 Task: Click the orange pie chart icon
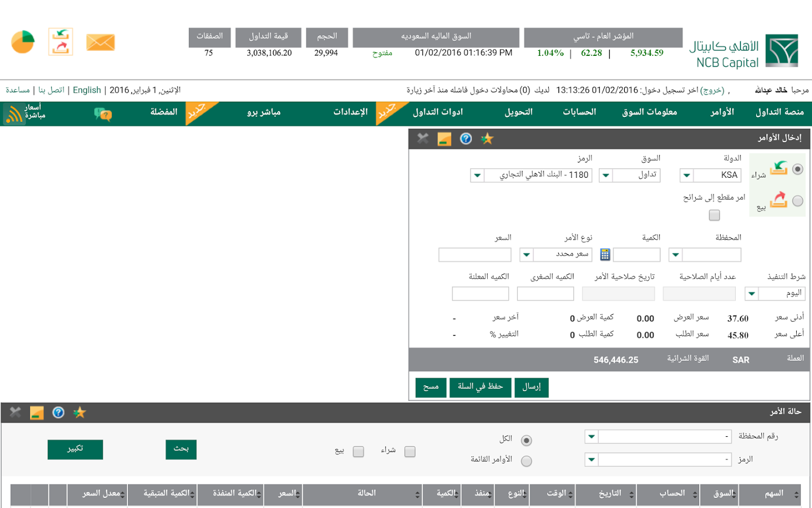(23, 42)
